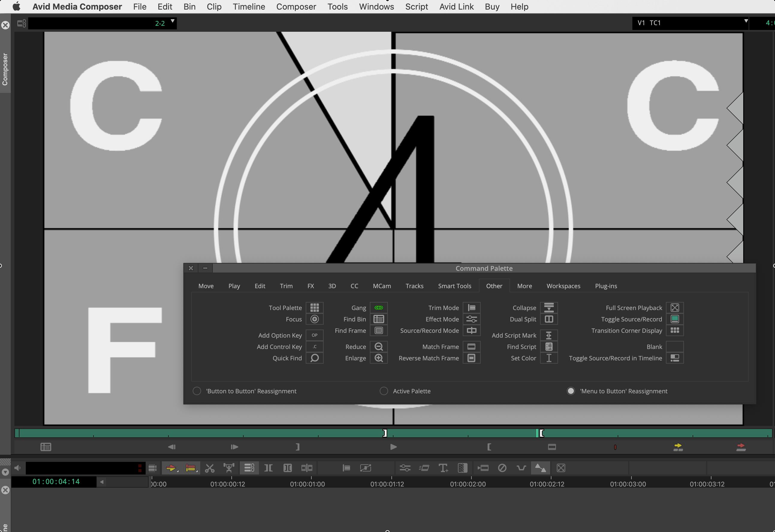
Task: Click the Match Frame icon in palette
Action: (x=471, y=347)
